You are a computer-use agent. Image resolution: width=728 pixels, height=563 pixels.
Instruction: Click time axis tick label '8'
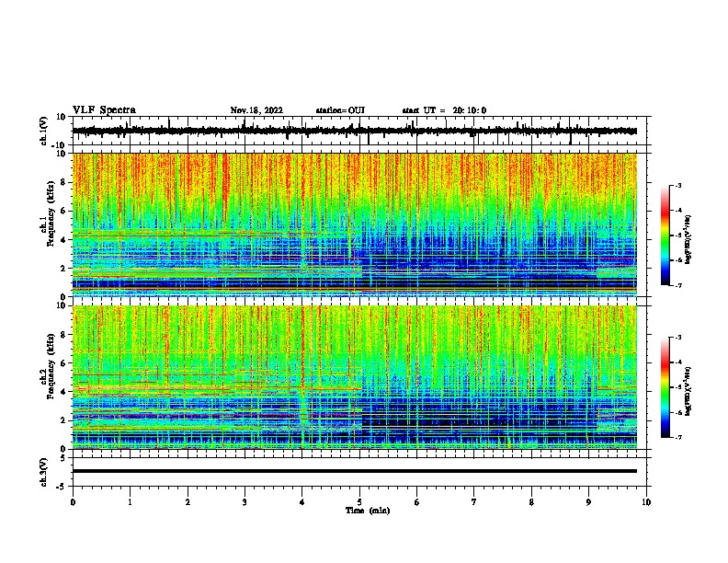pyautogui.click(x=531, y=502)
